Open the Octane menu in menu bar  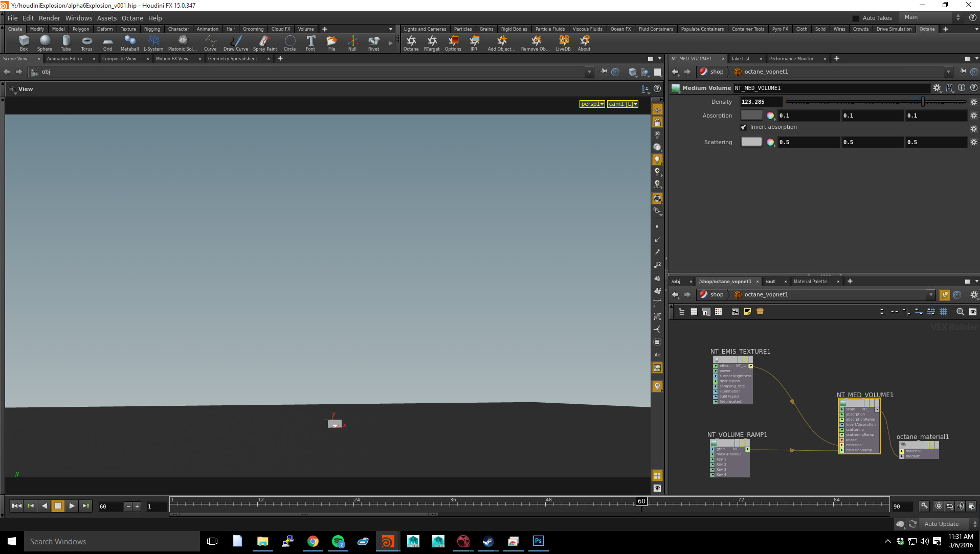(132, 18)
